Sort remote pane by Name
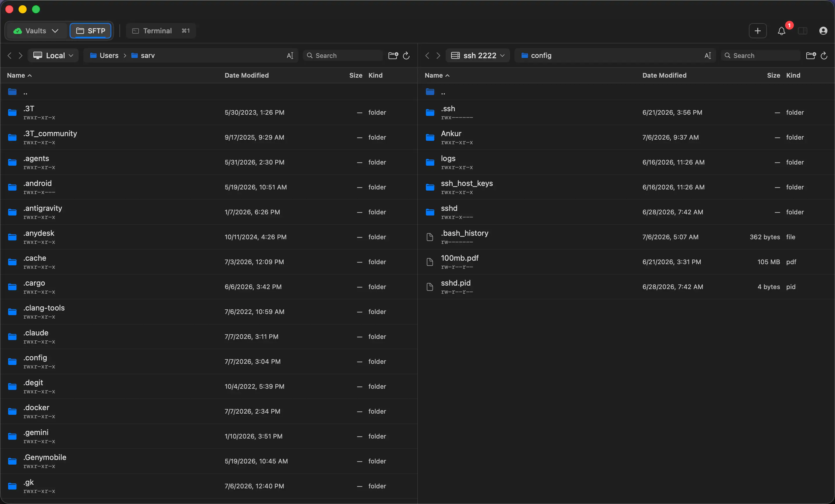This screenshot has height=504, width=835. tap(437, 76)
